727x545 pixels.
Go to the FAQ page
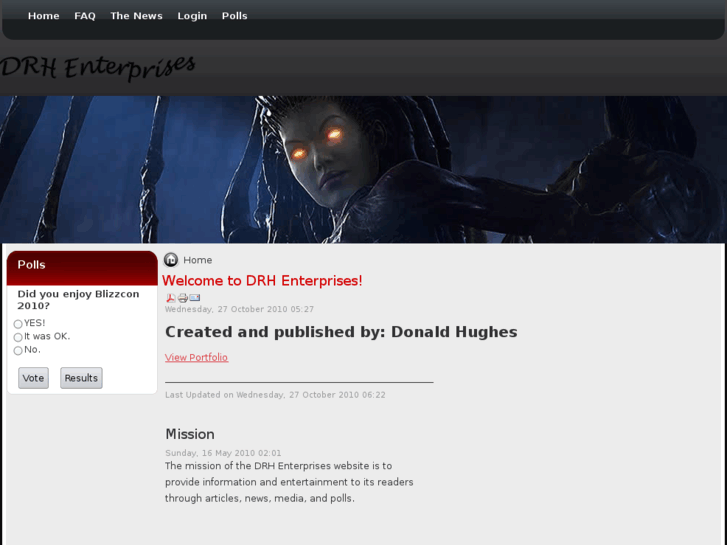[85, 16]
